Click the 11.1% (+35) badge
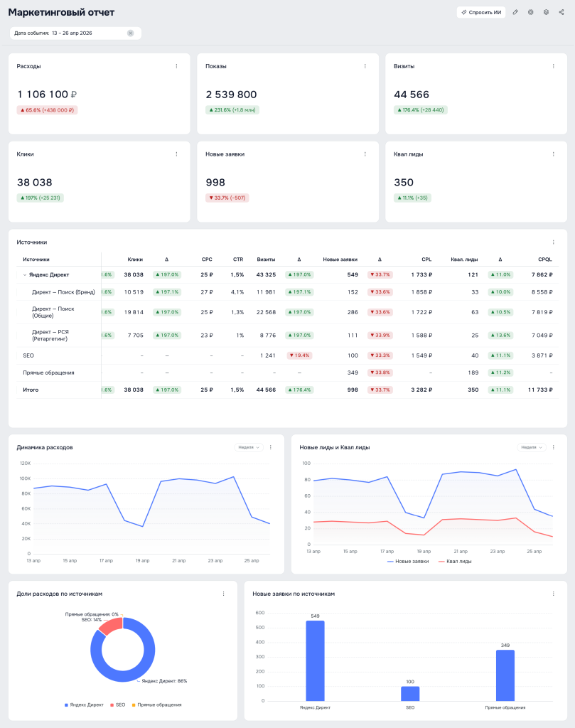575x728 pixels. coord(412,198)
